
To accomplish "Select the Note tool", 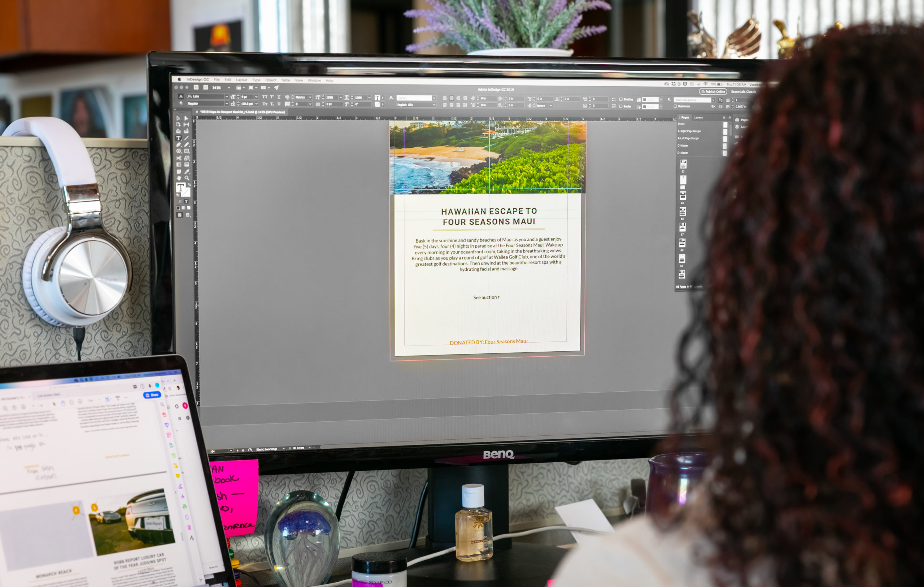I will pyautogui.click(x=179, y=171).
